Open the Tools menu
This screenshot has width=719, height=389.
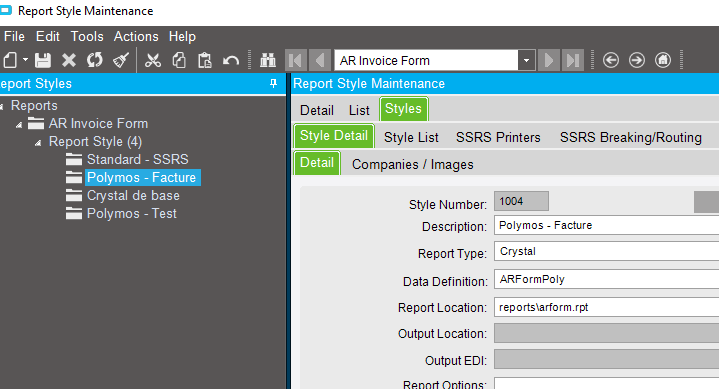(87, 36)
